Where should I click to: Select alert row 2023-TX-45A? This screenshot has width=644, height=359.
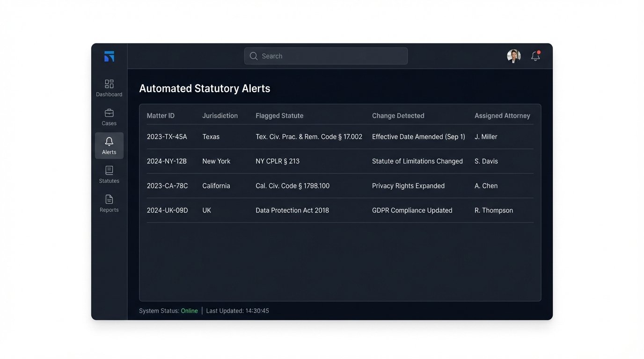pyautogui.click(x=167, y=136)
